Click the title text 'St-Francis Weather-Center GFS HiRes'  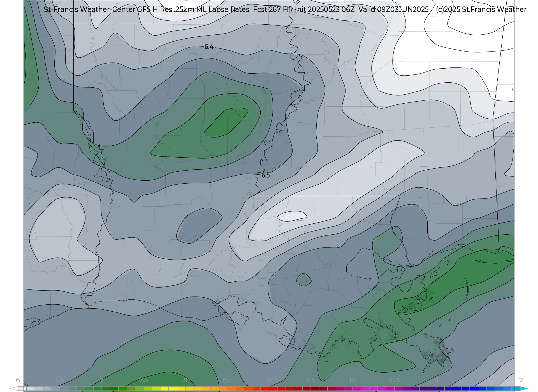pos(108,10)
